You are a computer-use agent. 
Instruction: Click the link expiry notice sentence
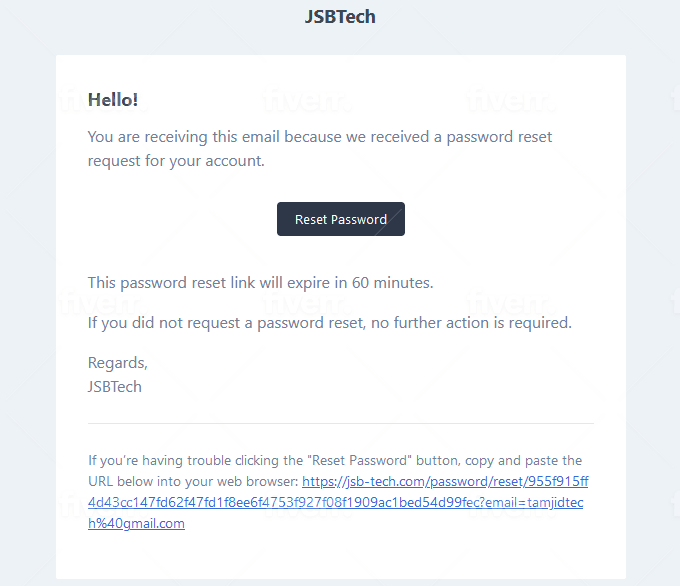[261, 283]
